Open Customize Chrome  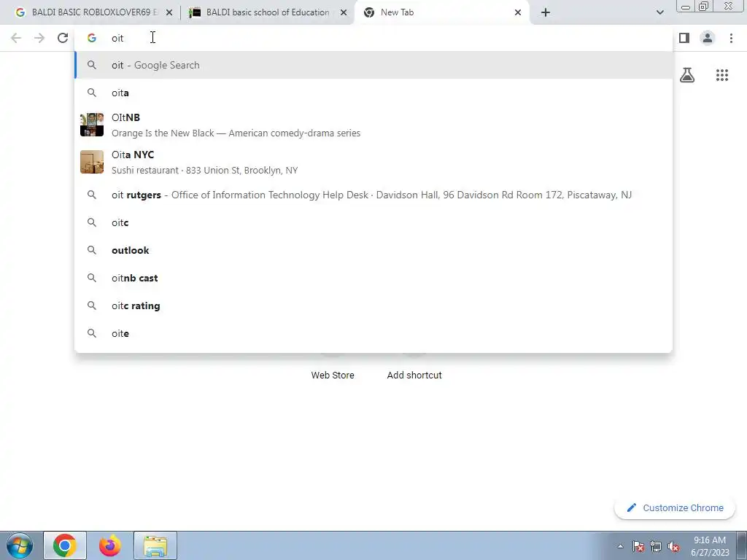(675, 507)
